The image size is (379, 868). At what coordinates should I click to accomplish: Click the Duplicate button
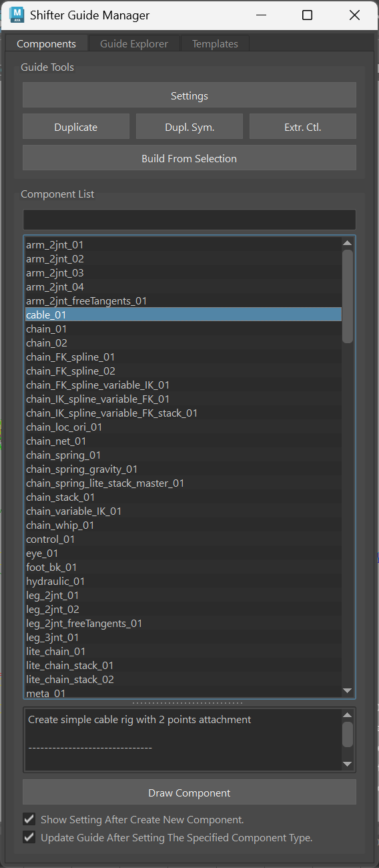pos(76,127)
